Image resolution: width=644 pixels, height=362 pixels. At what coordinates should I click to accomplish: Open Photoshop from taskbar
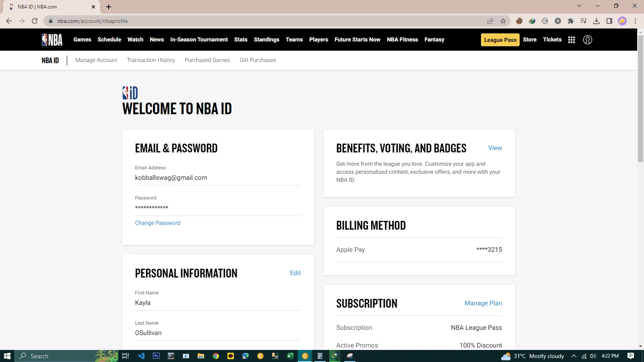pyautogui.click(x=156, y=356)
